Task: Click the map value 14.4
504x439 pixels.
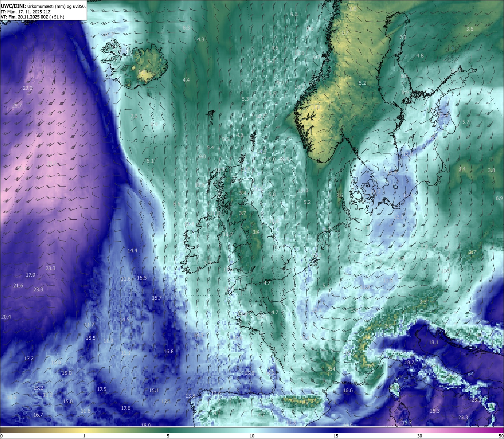Action: point(132,250)
